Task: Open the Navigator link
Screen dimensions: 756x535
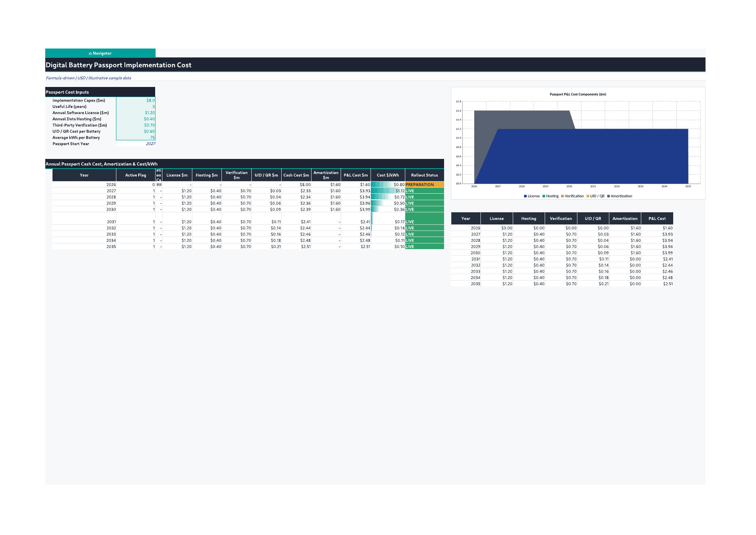Action: click(100, 53)
